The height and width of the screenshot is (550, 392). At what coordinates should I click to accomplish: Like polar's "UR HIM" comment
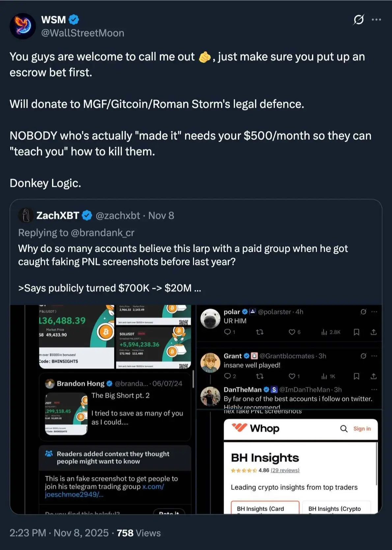[x=292, y=332]
